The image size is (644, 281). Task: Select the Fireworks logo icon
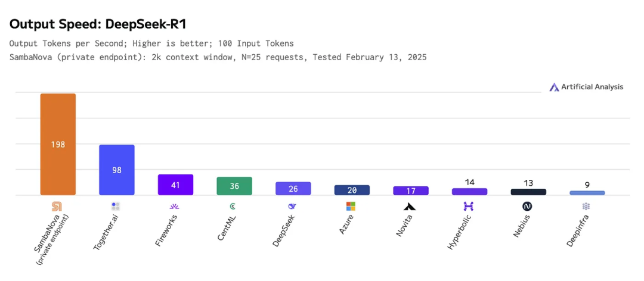[175, 207]
